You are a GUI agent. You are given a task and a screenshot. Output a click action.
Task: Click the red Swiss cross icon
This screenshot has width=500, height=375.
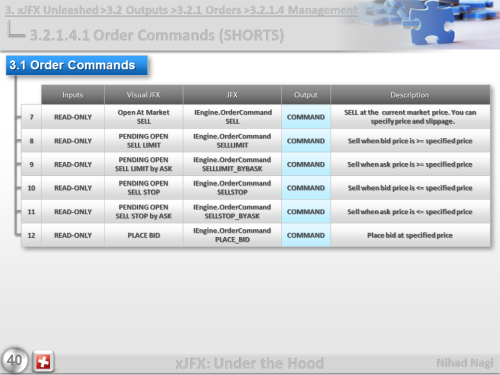coord(43,361)
